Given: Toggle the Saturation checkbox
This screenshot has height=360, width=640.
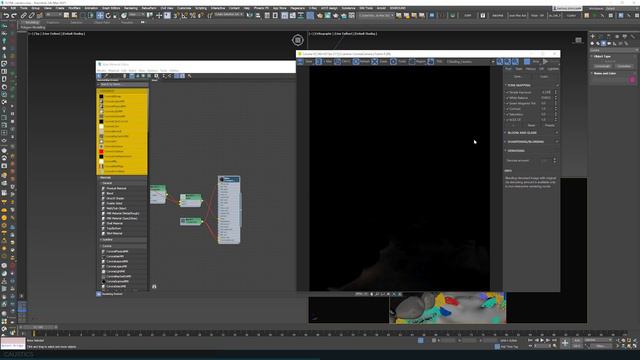Looking at the screenshot, I should tap(507, 115).
